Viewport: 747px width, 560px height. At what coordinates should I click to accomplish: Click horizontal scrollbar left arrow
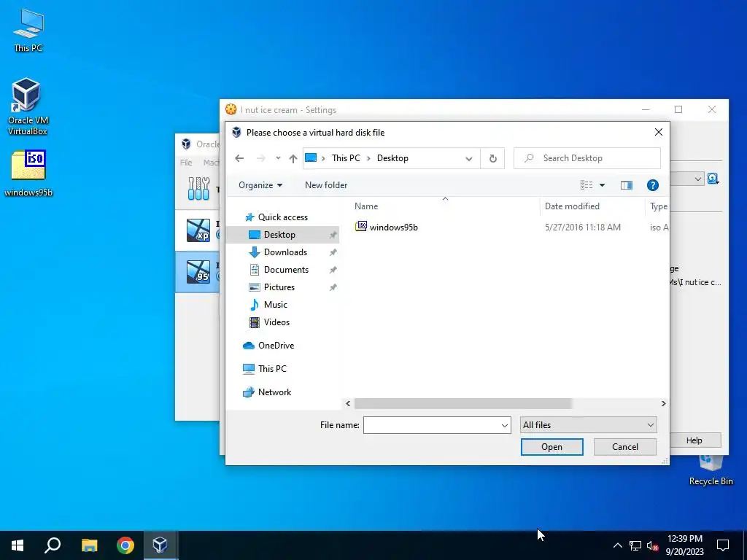348,404
